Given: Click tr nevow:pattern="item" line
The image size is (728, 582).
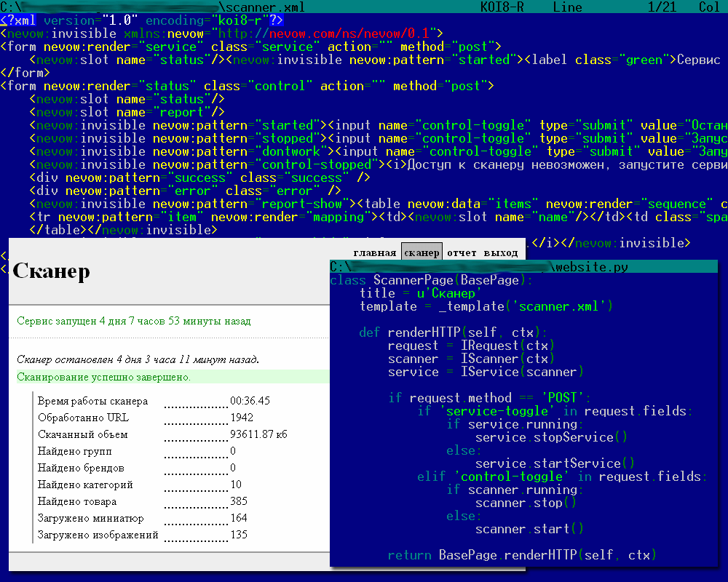Looking at the screenshot, I should (x=379, y=217).
